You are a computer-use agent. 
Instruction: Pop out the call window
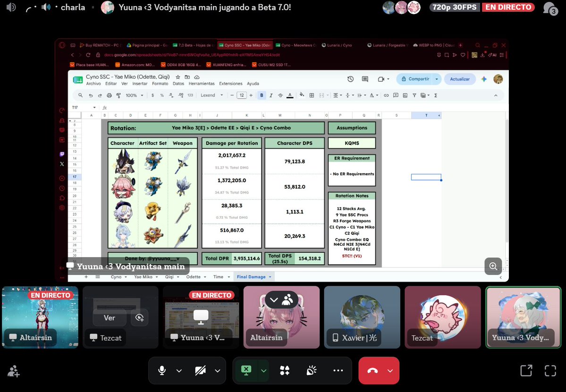click(x=526, y=370)
